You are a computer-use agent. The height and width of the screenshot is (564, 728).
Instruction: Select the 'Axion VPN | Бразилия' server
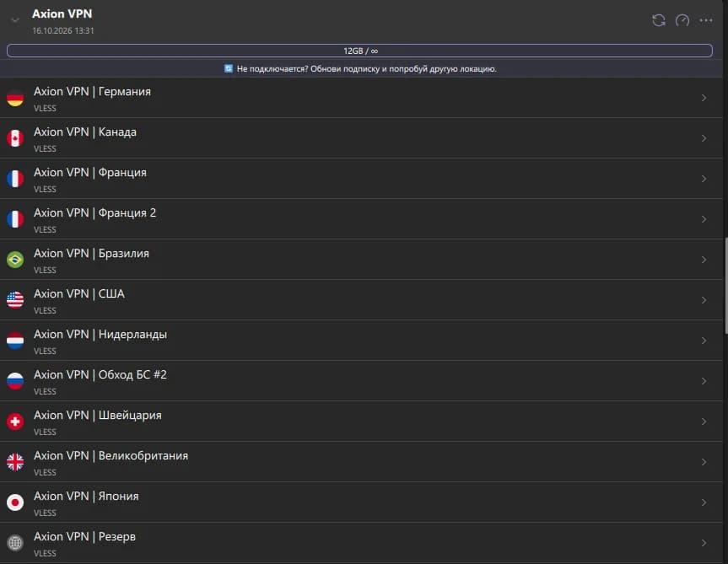click(x=361, y=260)
